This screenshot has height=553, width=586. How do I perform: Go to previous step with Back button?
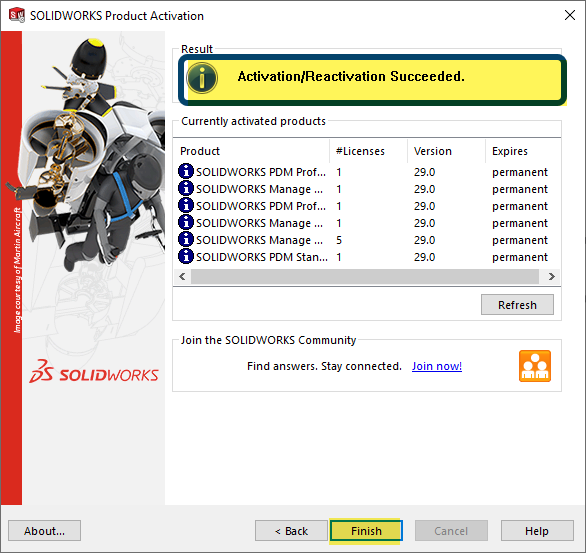(x=292, y=531)
